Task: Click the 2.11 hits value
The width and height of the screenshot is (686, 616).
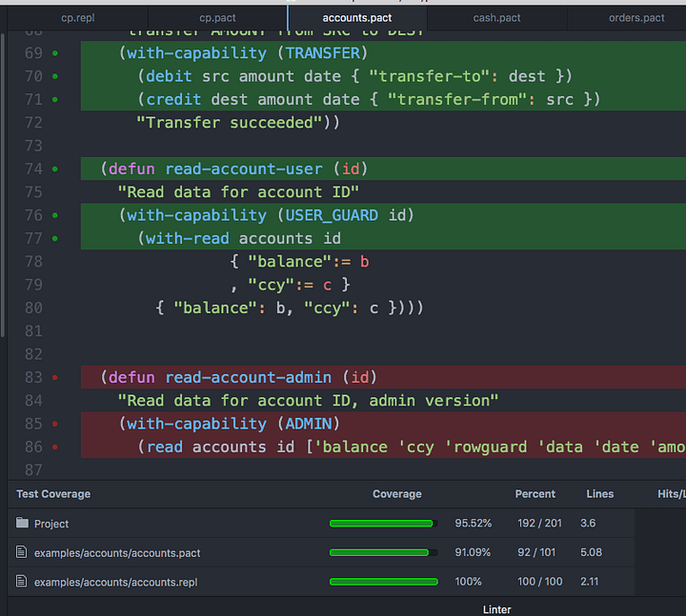Action: (590, 582)
